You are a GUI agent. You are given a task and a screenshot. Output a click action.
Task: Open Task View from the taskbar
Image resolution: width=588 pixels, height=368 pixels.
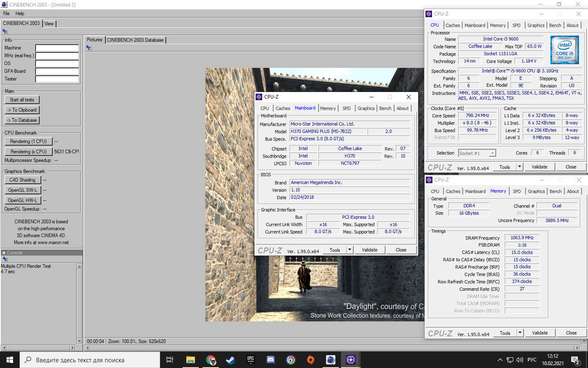pos(169,360)
